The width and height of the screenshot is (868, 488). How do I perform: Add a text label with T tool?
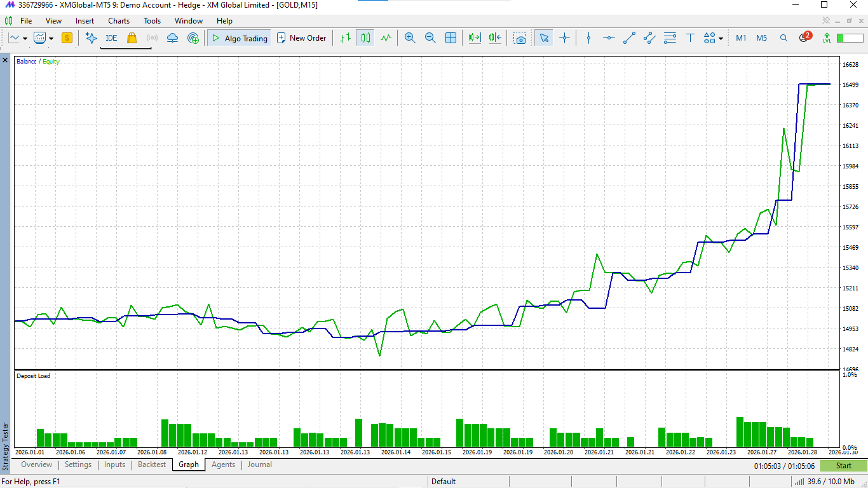pyautogui.click(x=690, y=38)
